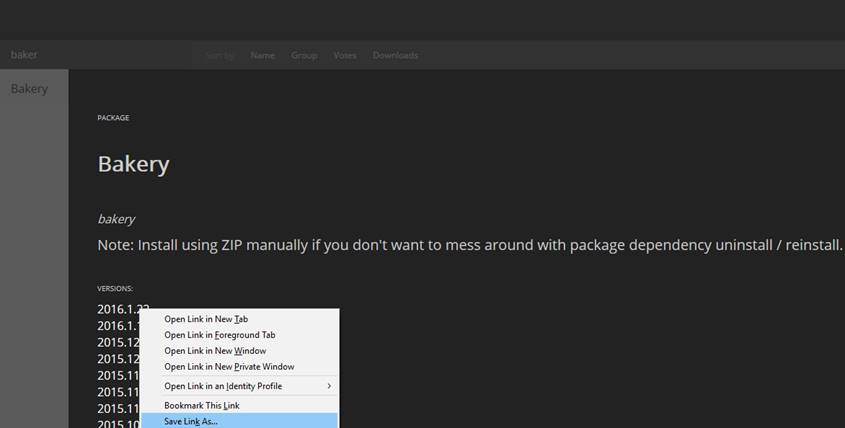Image resolution: width=845 pixels, height=428 pixels.
Task: Sort the list by Downloads
Action: tap(395, 55)
